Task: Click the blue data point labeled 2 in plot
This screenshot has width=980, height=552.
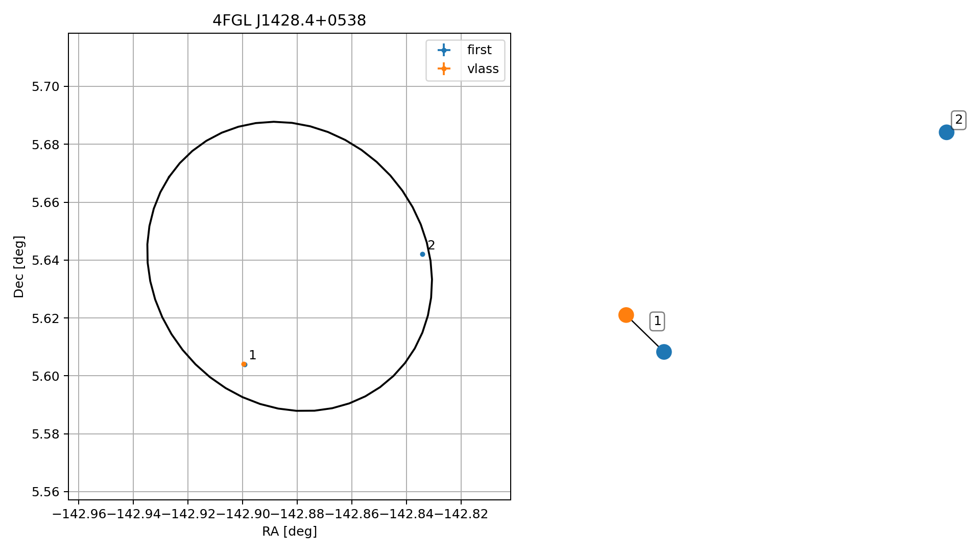Action: (x=422, y=255)
